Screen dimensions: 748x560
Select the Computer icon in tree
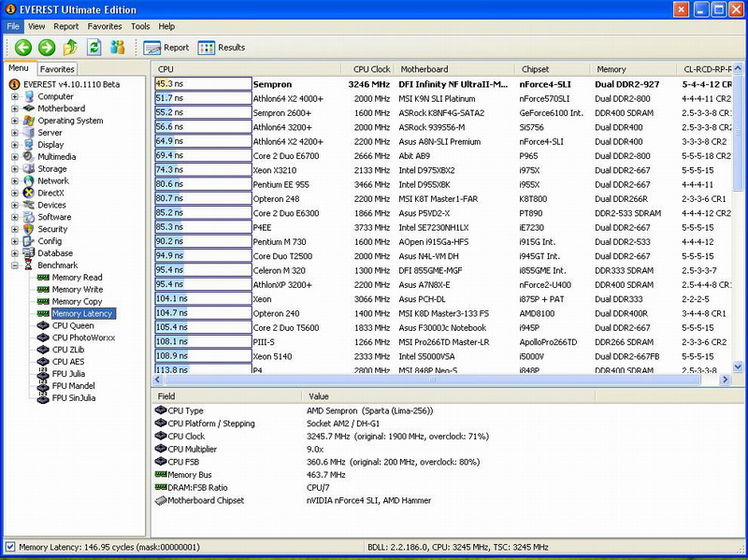click(29, 96)
